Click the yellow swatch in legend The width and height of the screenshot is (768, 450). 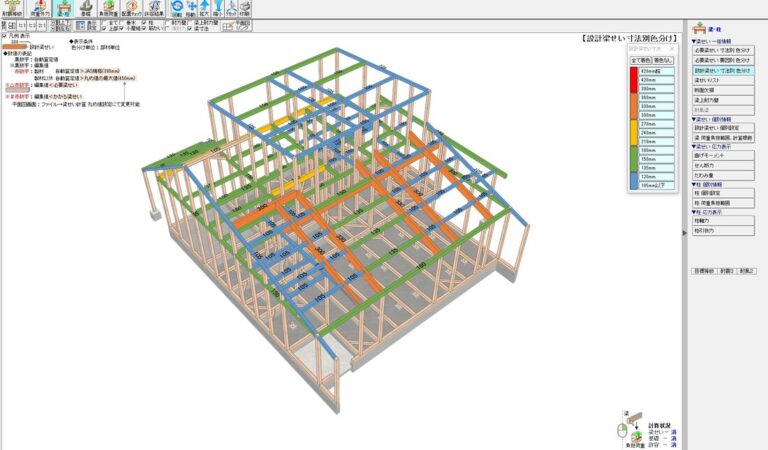pyautogui.click(x=634, y=133)
